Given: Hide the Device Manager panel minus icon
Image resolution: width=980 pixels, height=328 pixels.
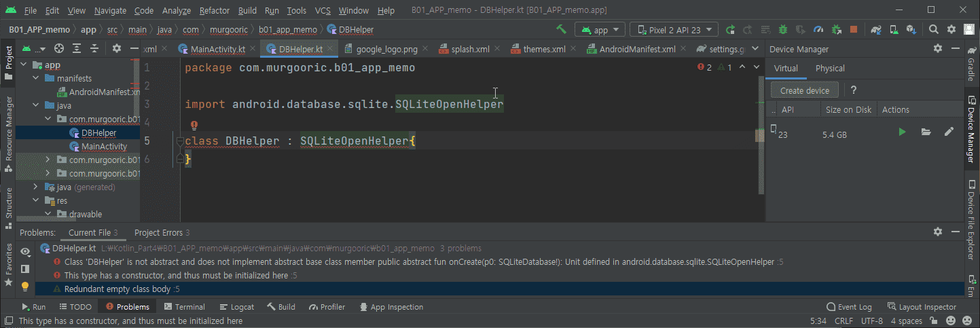Looking at the screenshot, I should 955,49.
